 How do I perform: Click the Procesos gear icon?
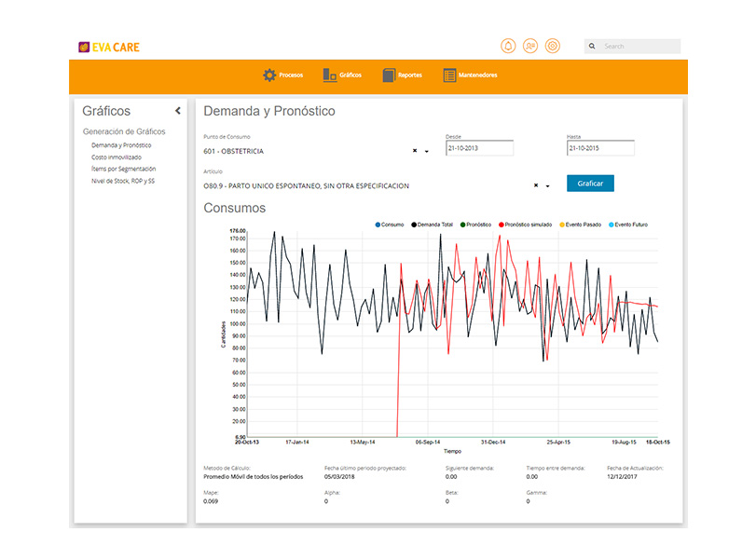(x=269, y=75)
